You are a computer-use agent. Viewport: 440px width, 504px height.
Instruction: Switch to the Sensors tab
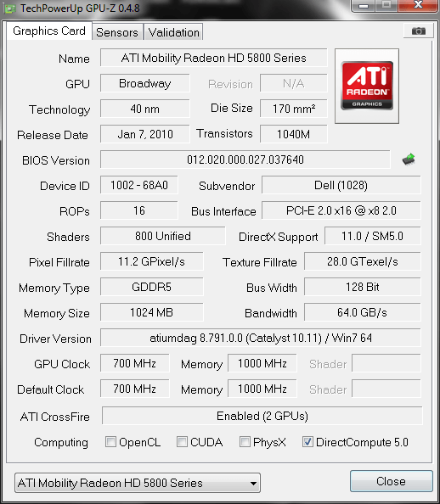coord(117,32)
